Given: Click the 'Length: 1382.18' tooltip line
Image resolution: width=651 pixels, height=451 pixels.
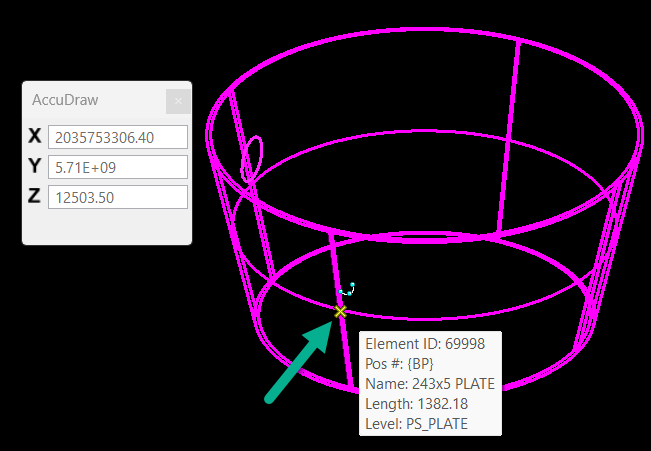Looking at the screenshot, I should tap(416, 404).
